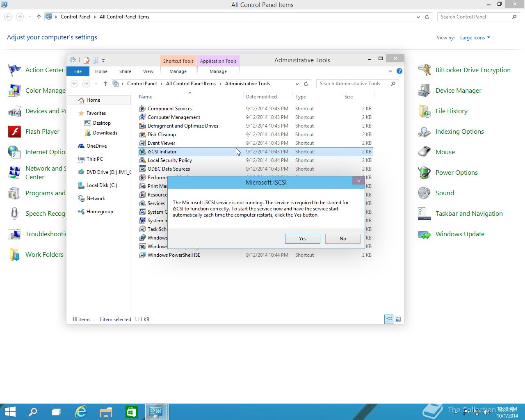Screen dimensions: 525x420
Task: Select Favorites in the navigation pane
Action: click(96, 113)
